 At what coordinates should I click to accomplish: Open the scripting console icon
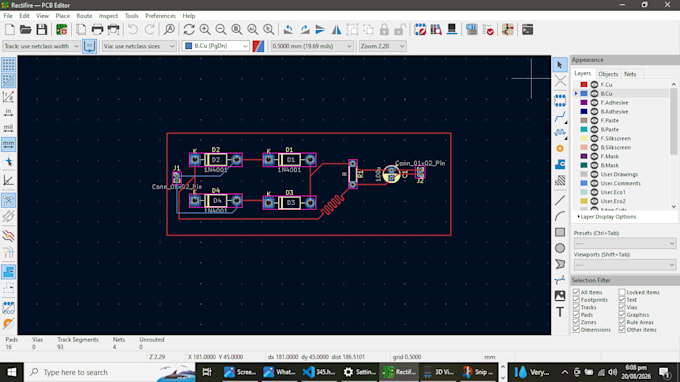click(527, 29)
